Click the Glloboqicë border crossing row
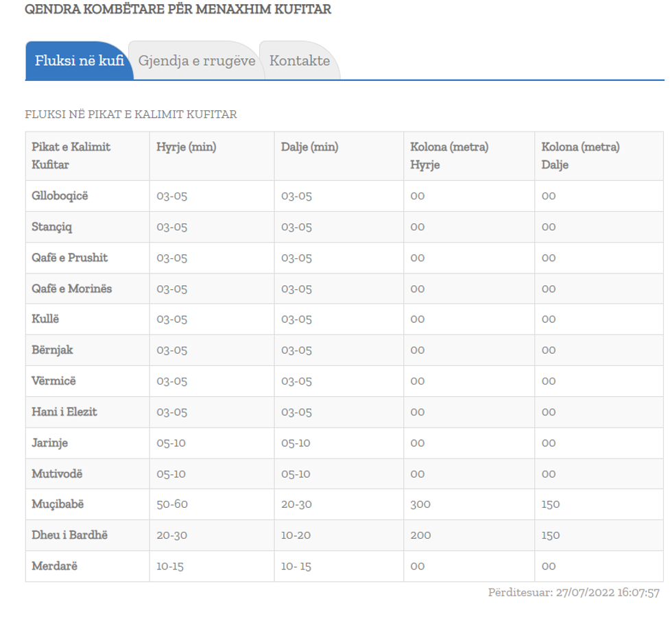 [x=60, y=196]
